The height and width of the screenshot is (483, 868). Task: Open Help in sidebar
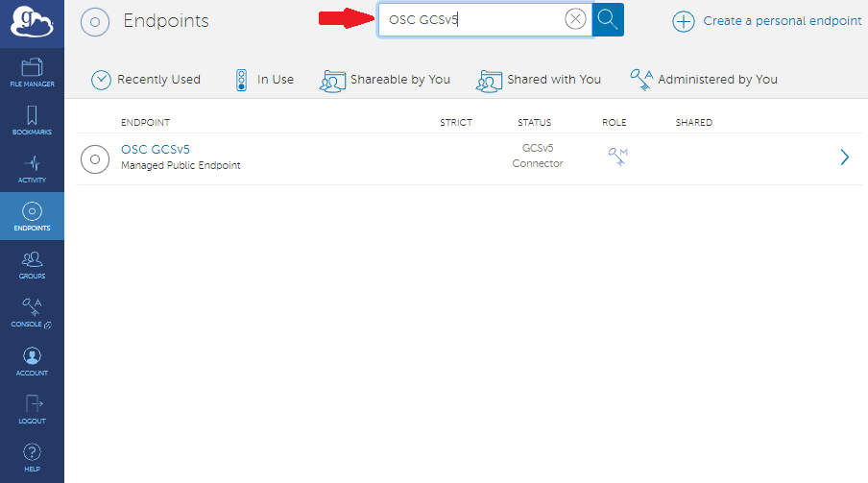click(x=32, y=457)
